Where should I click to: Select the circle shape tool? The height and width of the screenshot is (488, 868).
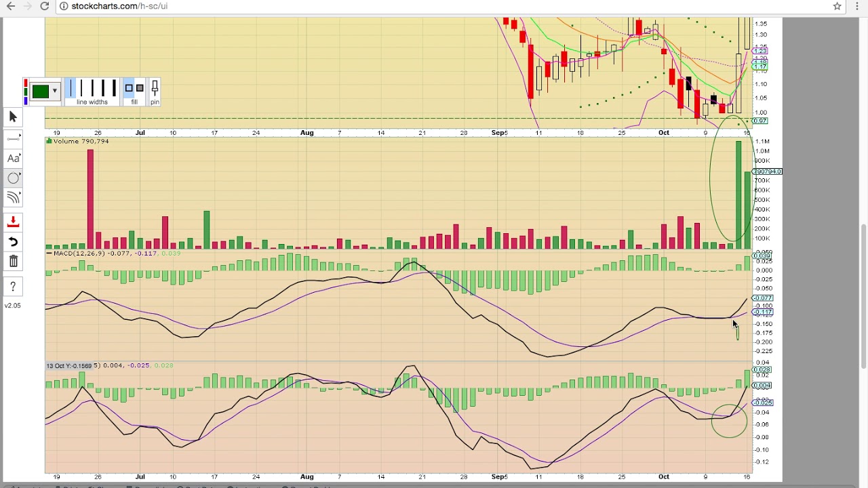click(13, 178)
